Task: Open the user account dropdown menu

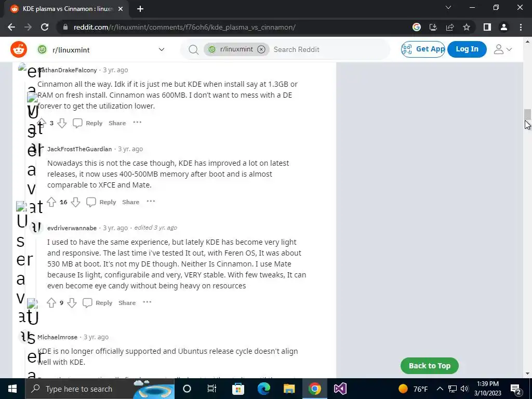Action: coord(502,49)
